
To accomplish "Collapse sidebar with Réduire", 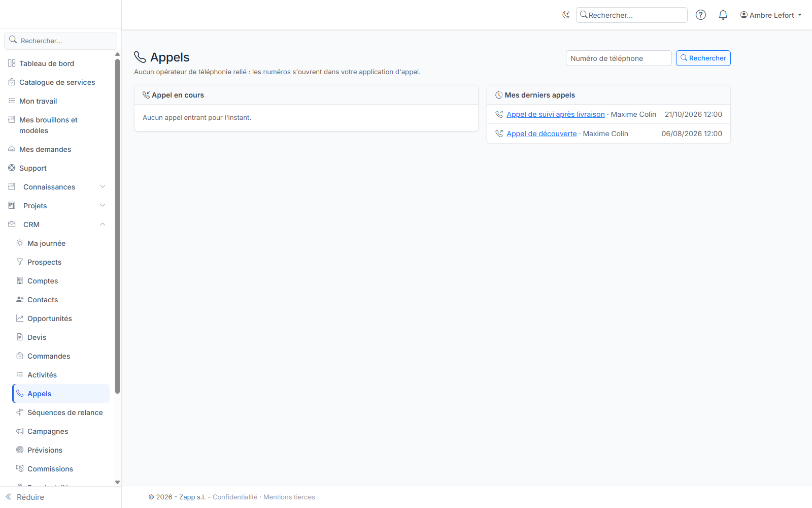I will coord(25,497).
